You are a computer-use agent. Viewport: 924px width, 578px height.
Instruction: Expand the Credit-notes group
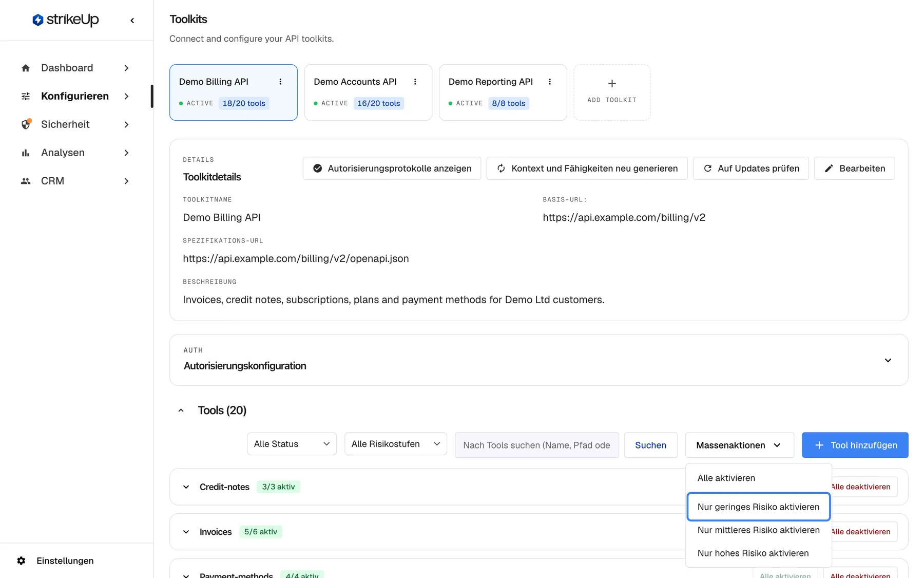(186, 487)
